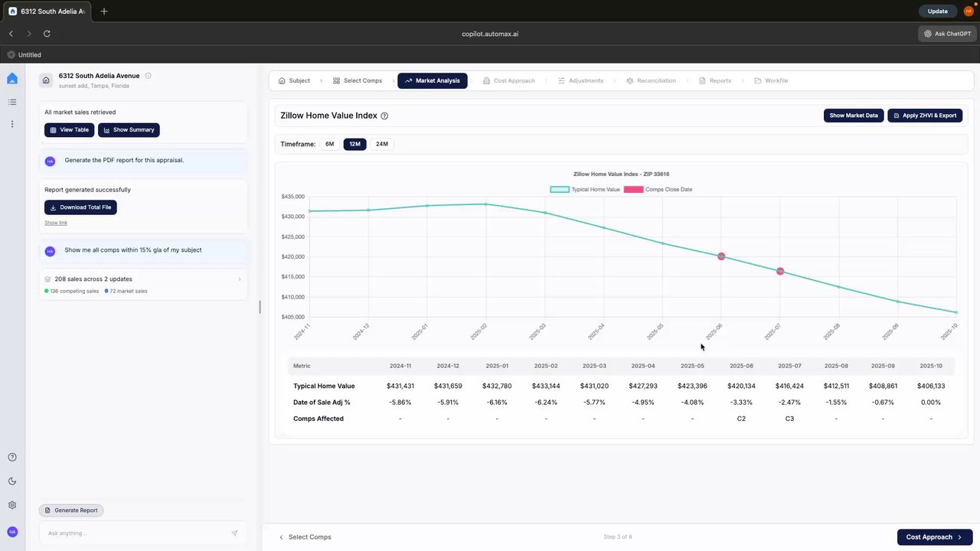Open a new browser tab with plus

pyautogui.click(x=104, y=11)
